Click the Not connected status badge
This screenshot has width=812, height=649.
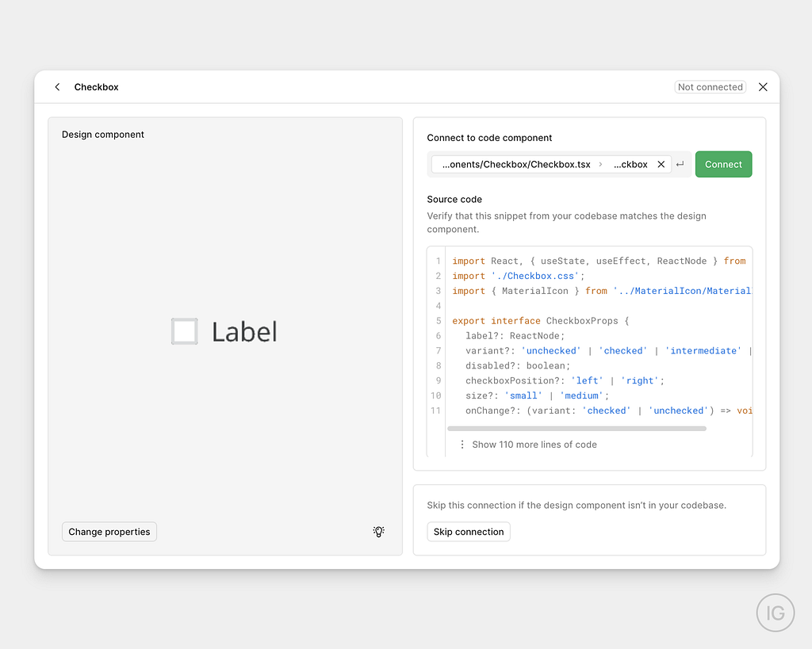[x=710, y=87]
